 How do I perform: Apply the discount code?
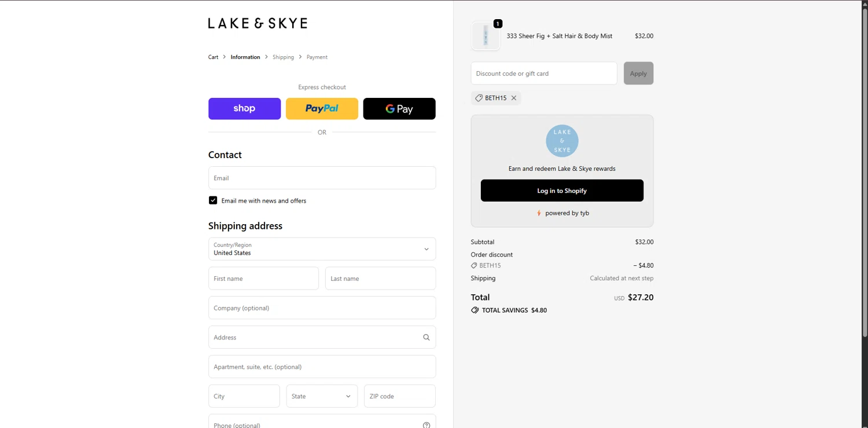[x=638, y=74]
